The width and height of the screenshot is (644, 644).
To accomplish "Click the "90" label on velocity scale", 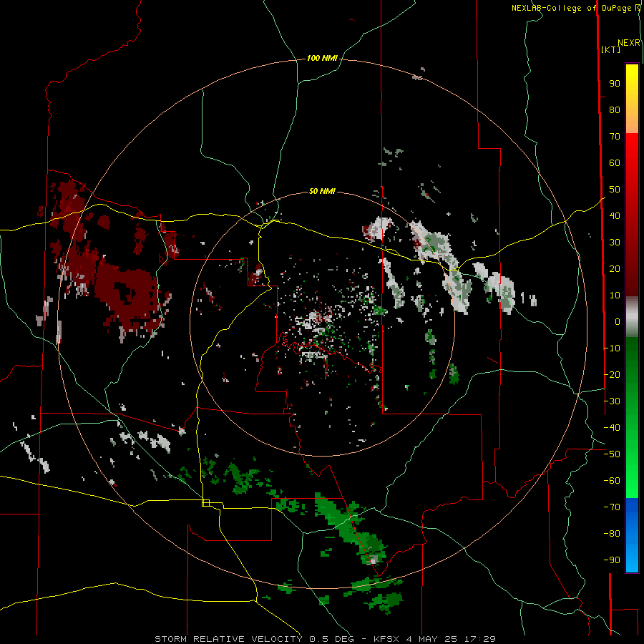I will coord(615,84).
